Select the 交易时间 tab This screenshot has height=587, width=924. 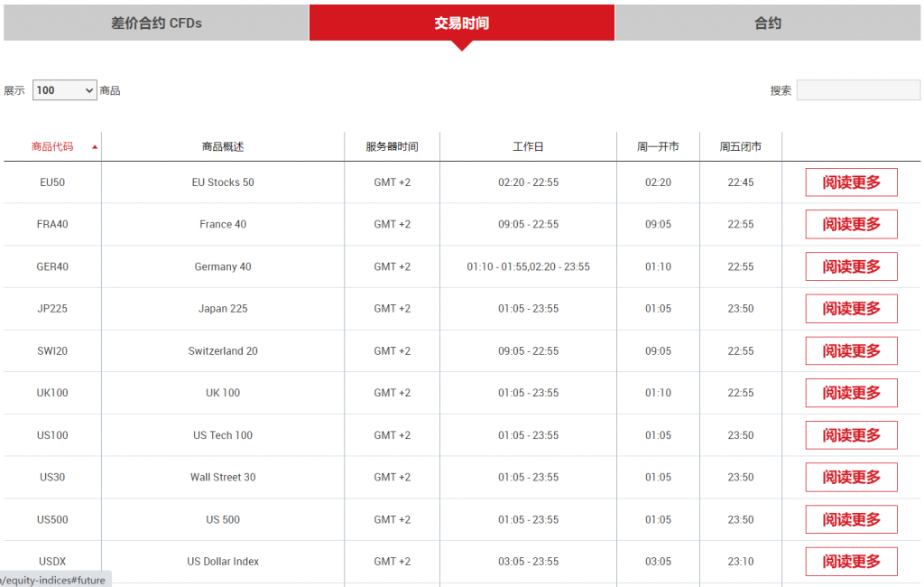click(x=461, y=23)
